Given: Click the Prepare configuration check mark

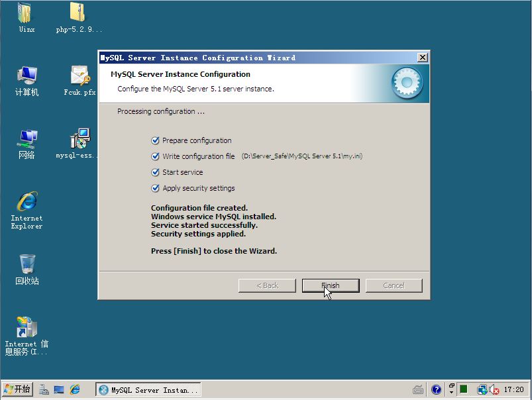Looking at the screenshot, I should click(x=155, y=140).
